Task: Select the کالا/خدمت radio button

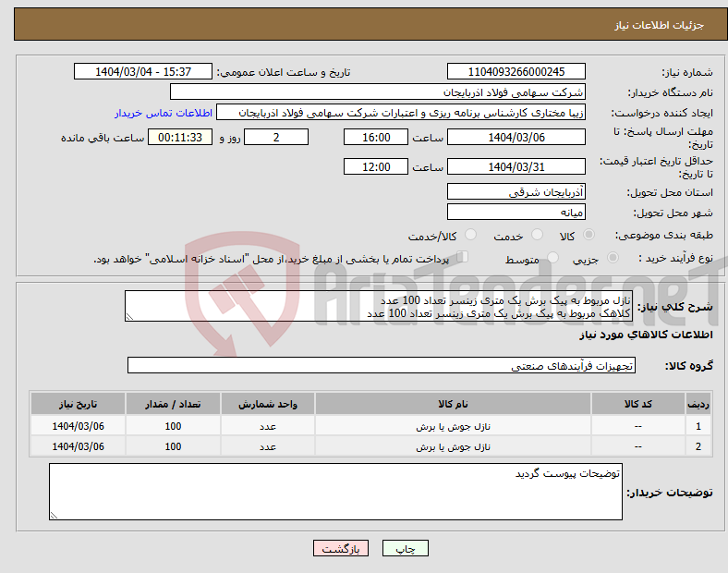Action: tap(471, 235)
